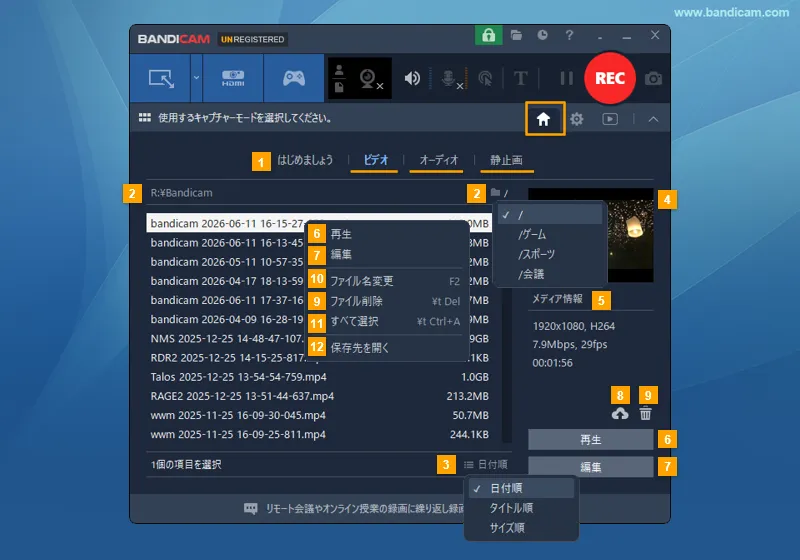Open settings gear icon
The image size is (800, 560).
[577, 119]
